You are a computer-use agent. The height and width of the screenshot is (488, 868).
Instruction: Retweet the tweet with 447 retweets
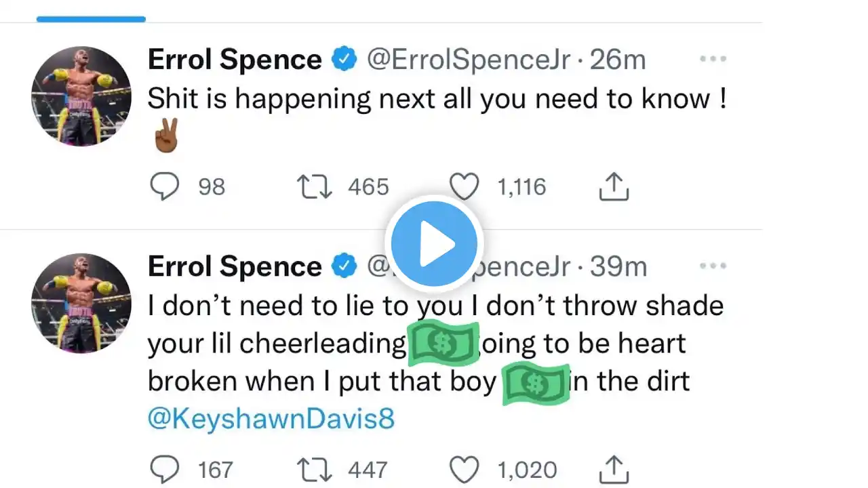click(315, 470)
